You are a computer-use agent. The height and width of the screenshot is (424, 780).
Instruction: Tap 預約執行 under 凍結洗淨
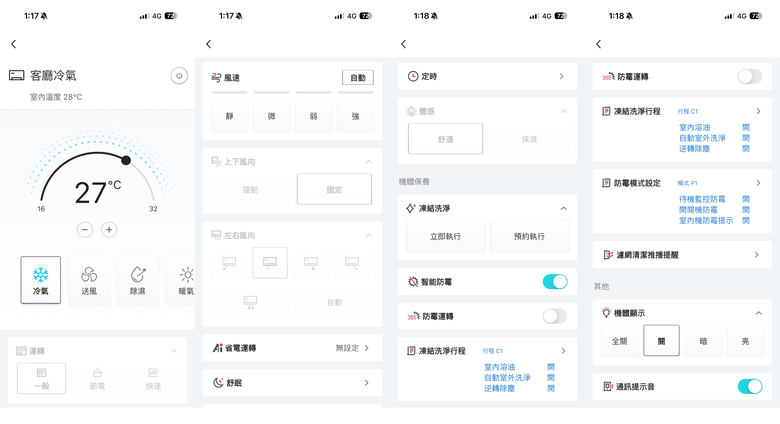click(x=529, y=236)
